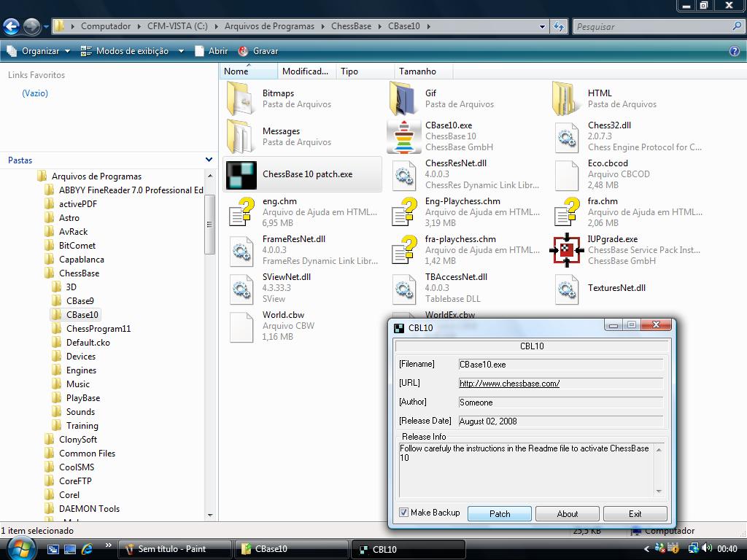747x560 pixels.
Task: Click the Pesquisar search field
Action: (x=653, y=27)
